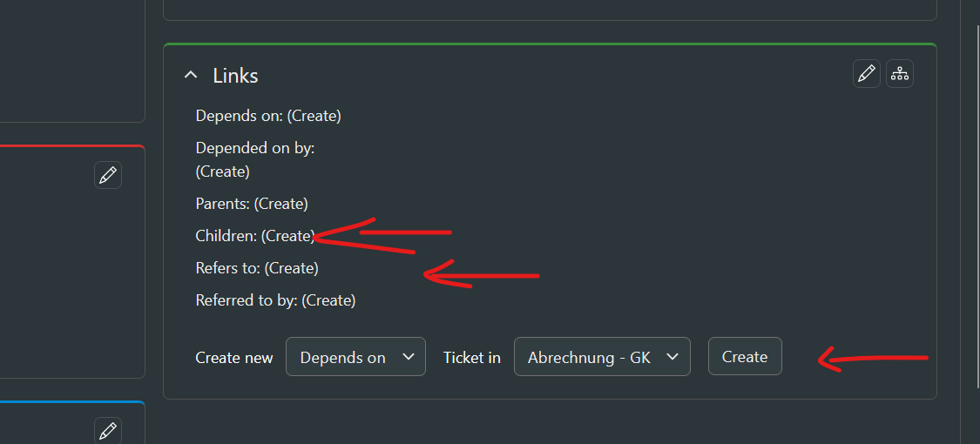Open the "Abrechnung - GK" queue dropdown

(602, 357)
